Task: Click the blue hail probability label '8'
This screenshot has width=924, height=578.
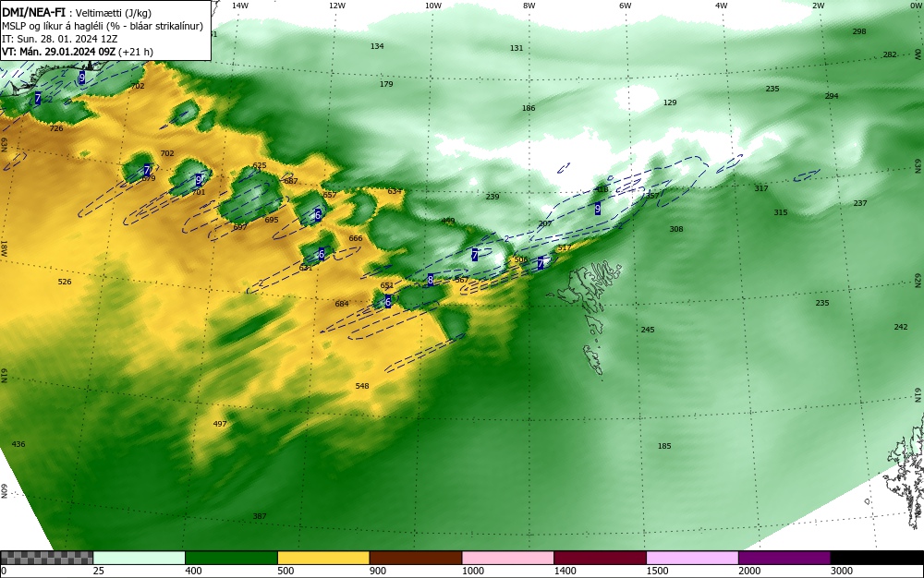Action: point(431,280)
